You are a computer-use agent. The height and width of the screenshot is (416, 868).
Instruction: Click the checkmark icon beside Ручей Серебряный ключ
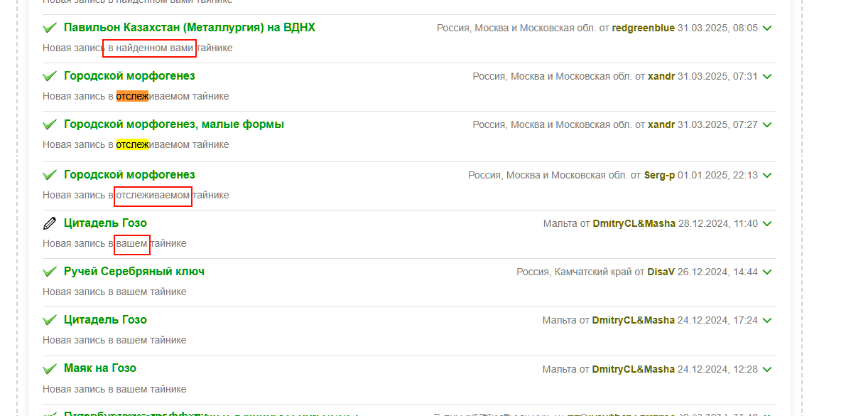pos(49,272)
